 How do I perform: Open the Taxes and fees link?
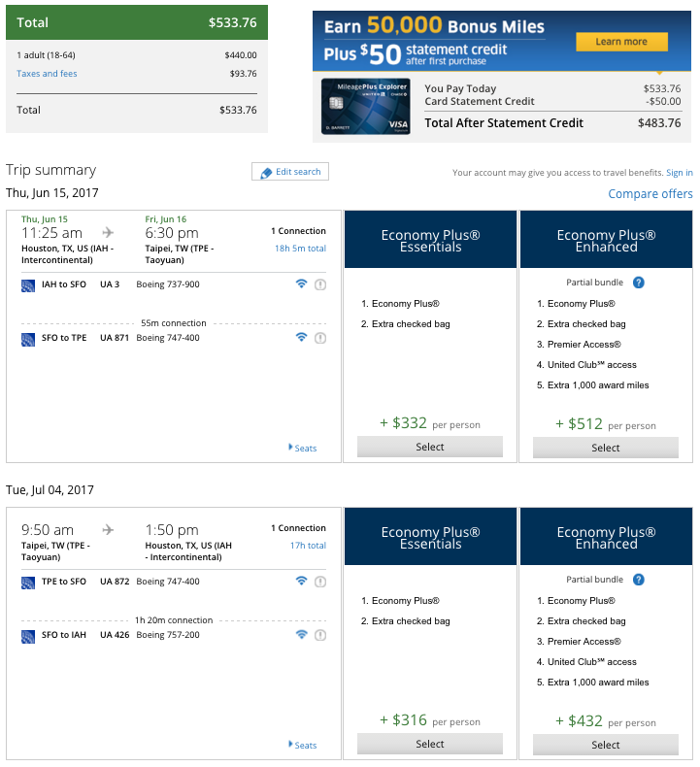(47, 74)
